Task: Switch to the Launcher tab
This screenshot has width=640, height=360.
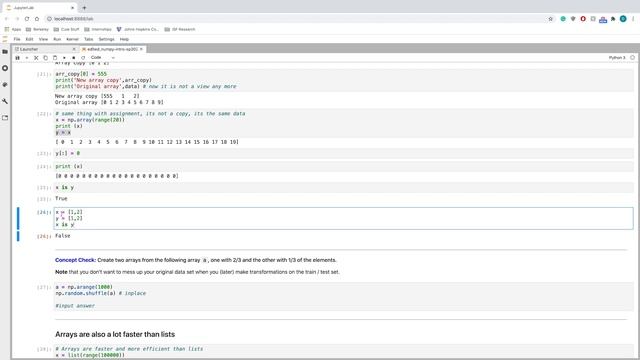Action: [x=45, y=49]
